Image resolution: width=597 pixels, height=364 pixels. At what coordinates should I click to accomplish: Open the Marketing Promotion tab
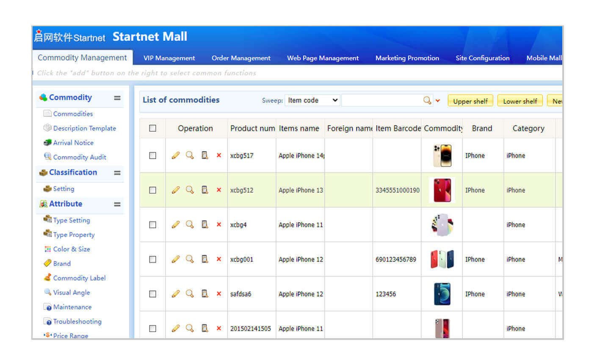coord(407,58)
